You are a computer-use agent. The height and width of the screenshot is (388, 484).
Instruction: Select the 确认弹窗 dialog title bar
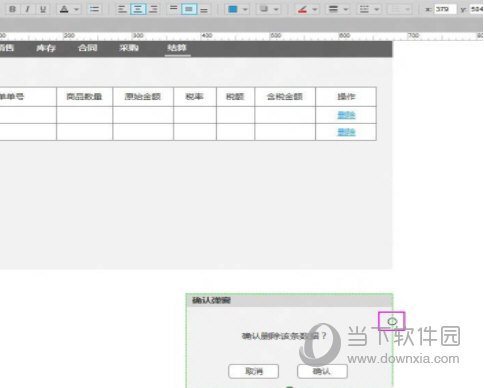click(x=289, y=300)
